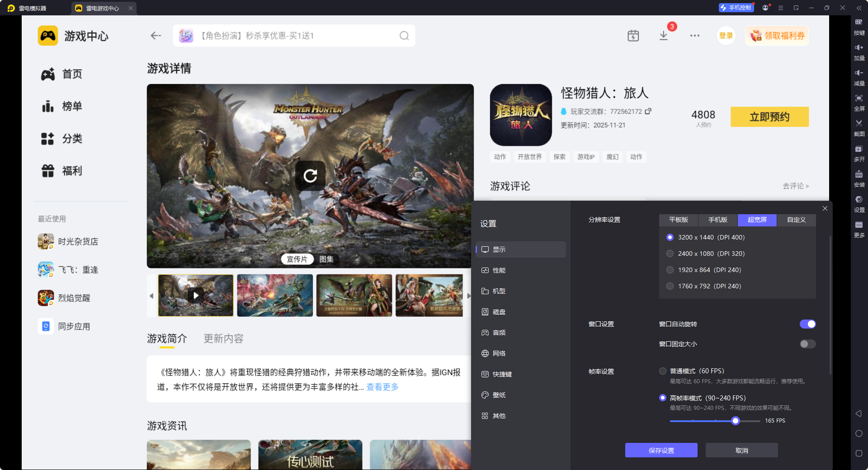868x470 pixels.
Task: Open 飞飞：重逢 from recent apps
Action: click(x=68, y=270)
